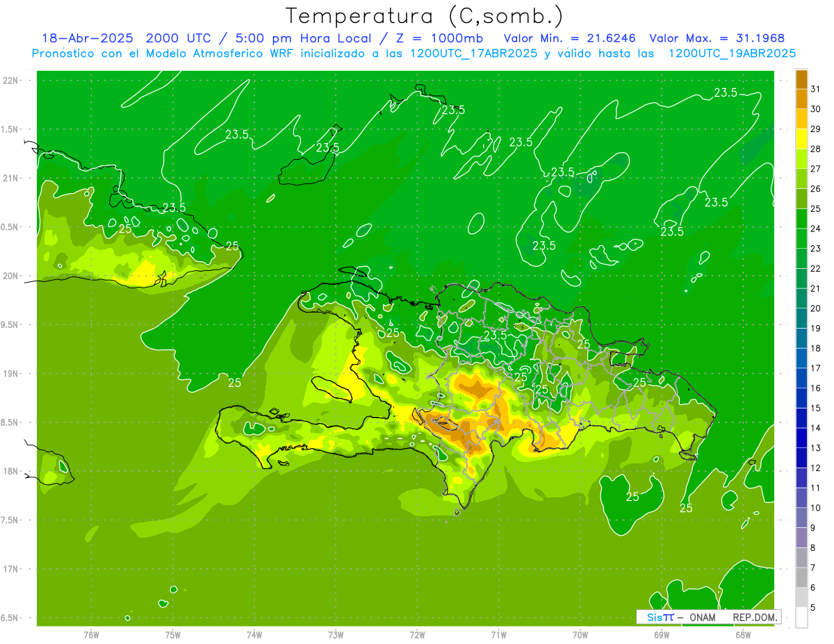Viewport: 834px width, 644px height.
Task: Click the '68W' longitude axis label
Action: (x=743, y=635)
